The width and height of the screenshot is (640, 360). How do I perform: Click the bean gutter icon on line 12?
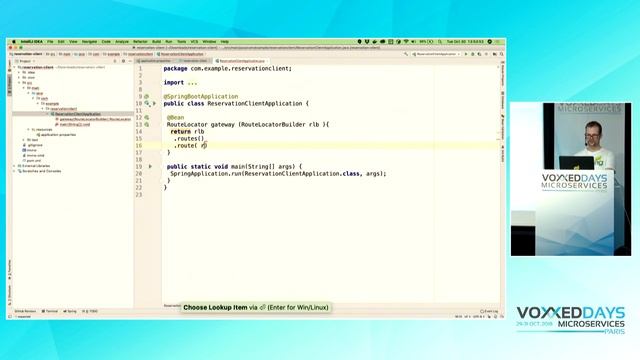[147, 118]
